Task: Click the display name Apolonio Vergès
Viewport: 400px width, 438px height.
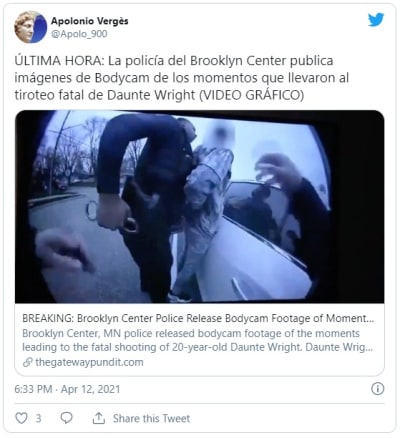Action: [89, 21]
